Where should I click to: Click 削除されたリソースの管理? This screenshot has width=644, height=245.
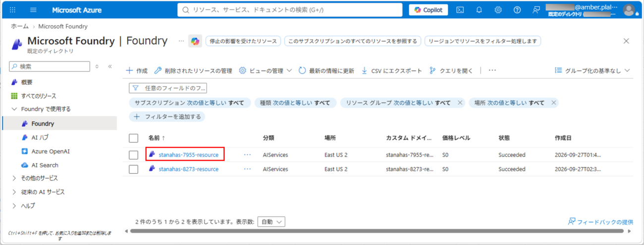pos(193,71)
